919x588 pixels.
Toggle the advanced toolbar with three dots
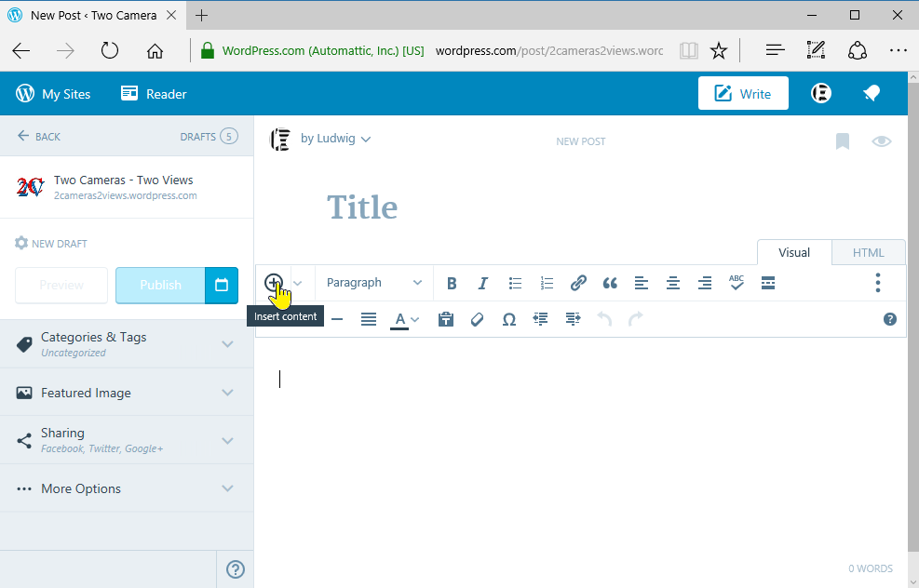pyautogui.click(x=877, y=283)
